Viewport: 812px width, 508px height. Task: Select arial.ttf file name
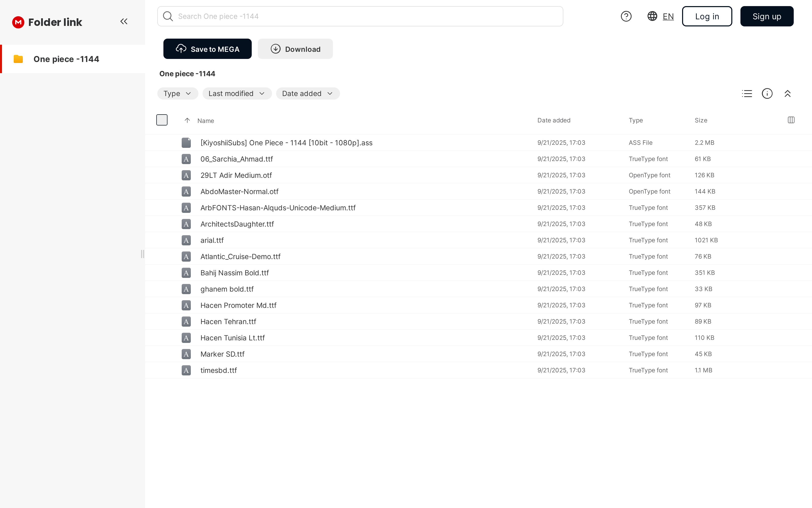(x=212, y=240)
